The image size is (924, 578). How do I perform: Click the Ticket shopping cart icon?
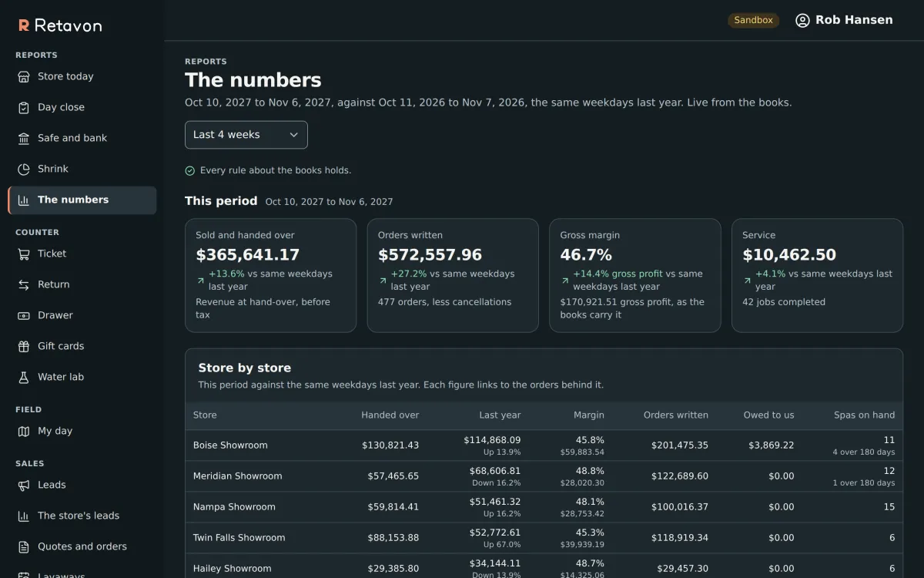24,254
